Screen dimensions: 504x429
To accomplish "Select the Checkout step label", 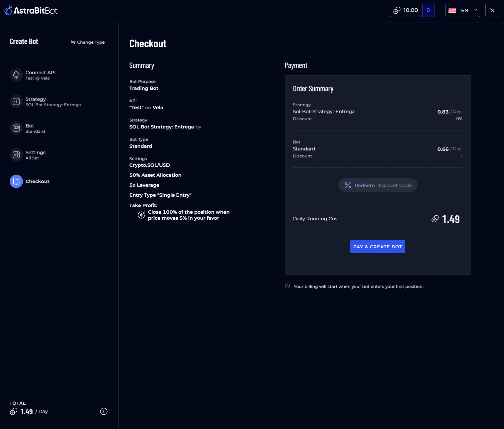I will (37, 181).
